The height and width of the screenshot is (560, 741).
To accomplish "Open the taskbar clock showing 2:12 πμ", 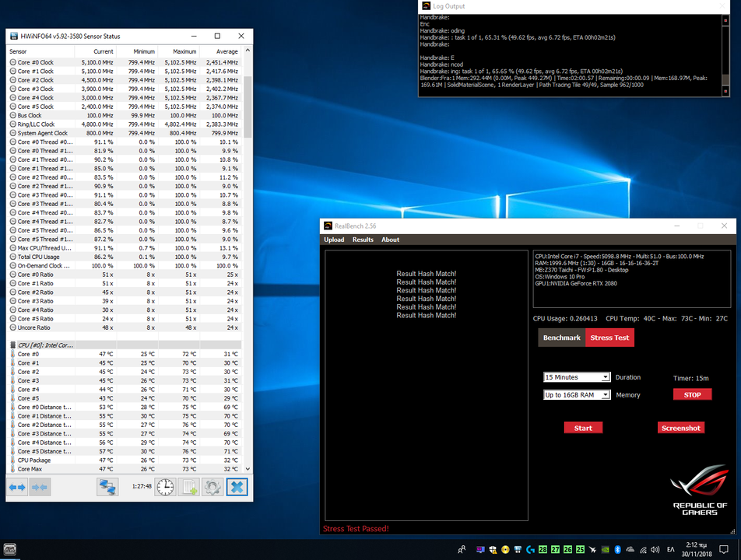I will (x=697, y=550).
